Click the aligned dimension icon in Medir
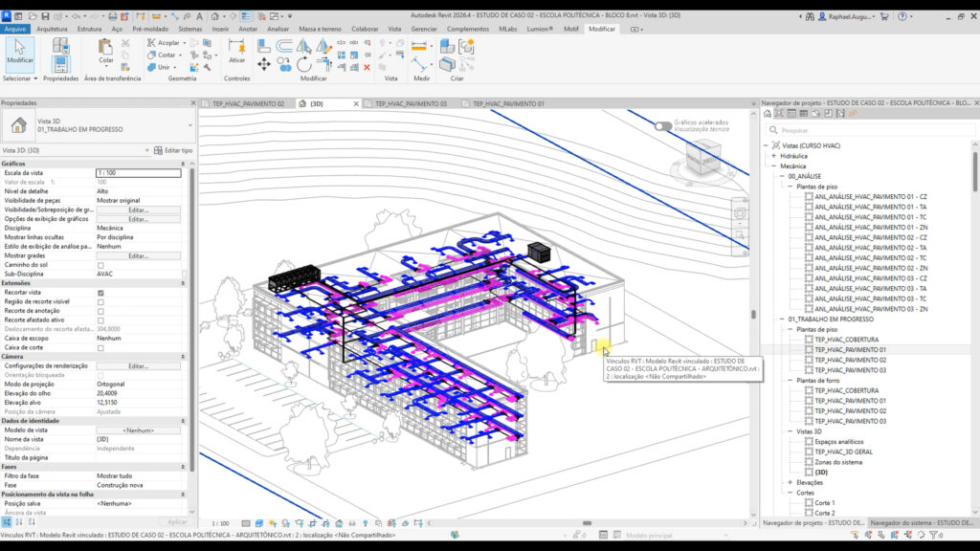 tap(419, 46)
